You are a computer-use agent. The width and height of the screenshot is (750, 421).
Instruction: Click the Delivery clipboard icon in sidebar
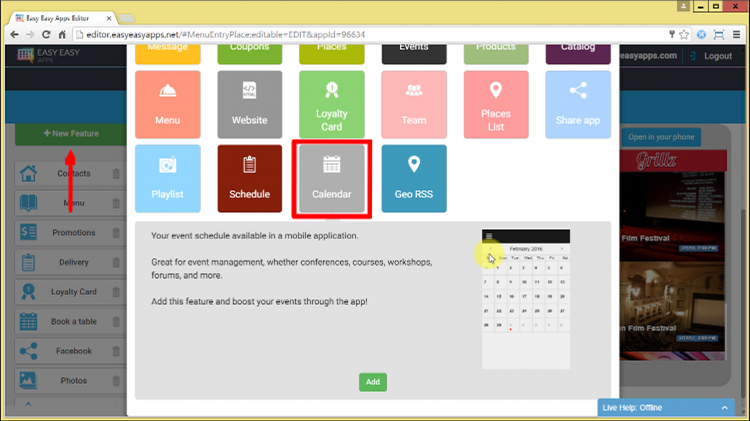pyautogui.click(x=28, y=262)
